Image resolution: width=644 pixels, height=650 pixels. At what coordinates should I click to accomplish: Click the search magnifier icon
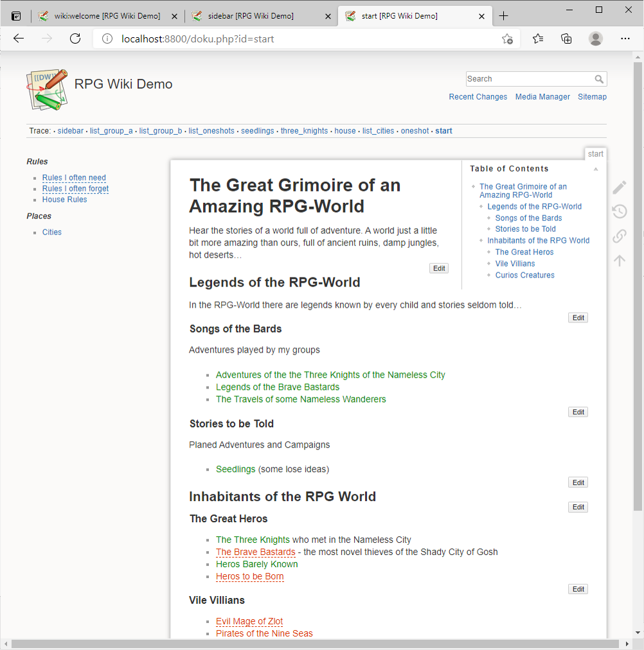(x=599, y=79)
